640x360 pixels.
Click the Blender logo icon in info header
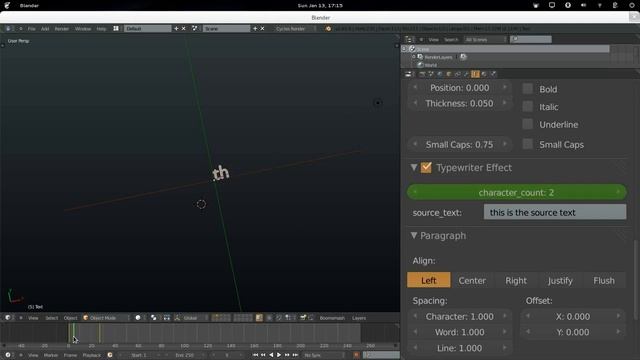coord(328,29)
